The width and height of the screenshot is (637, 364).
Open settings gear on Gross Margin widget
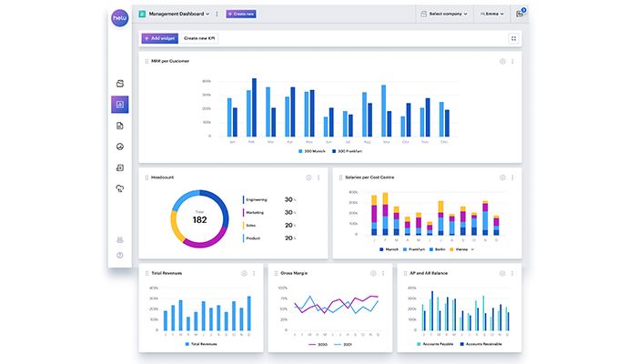[373, 273]
